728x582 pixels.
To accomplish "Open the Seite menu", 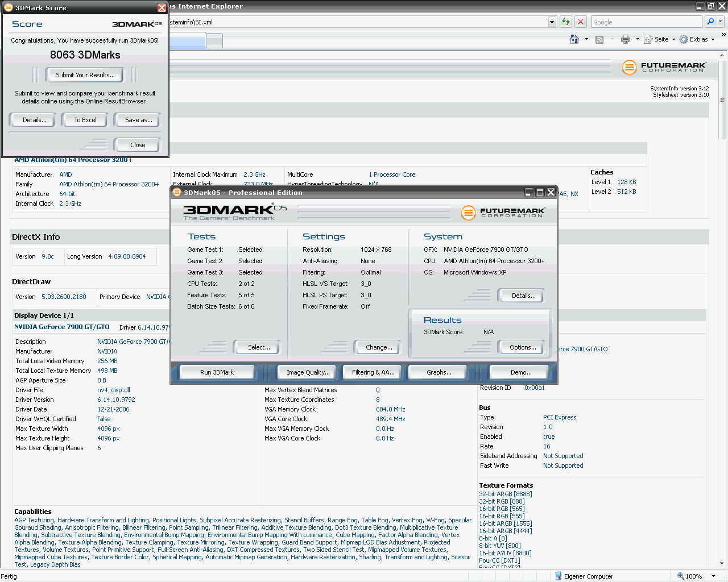I will pos(661,39).
